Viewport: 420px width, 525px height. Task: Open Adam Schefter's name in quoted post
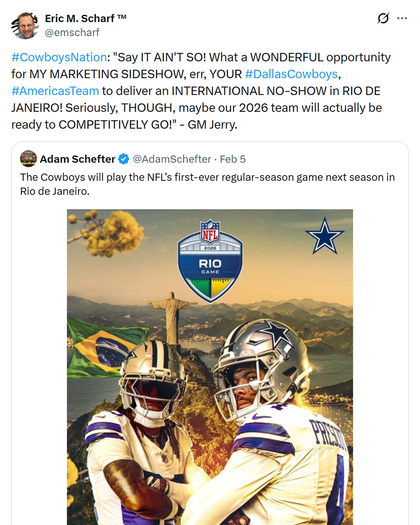click(77, 159)
